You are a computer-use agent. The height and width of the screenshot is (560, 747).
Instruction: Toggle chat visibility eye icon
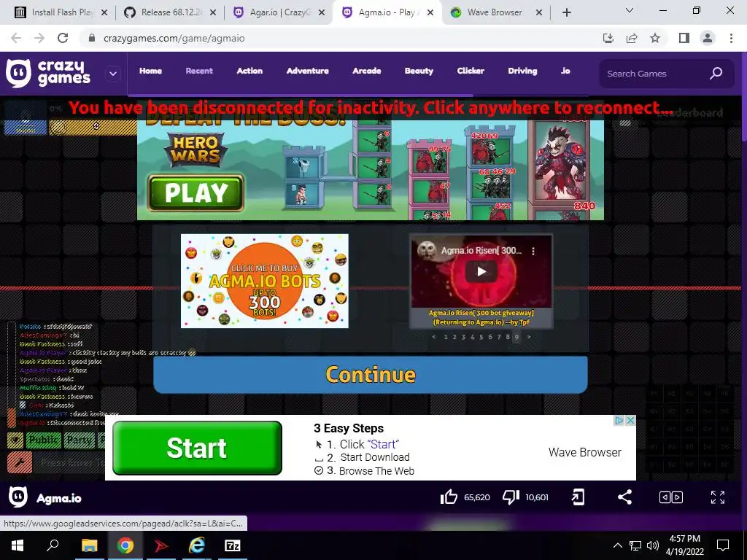tap(15, 440)
